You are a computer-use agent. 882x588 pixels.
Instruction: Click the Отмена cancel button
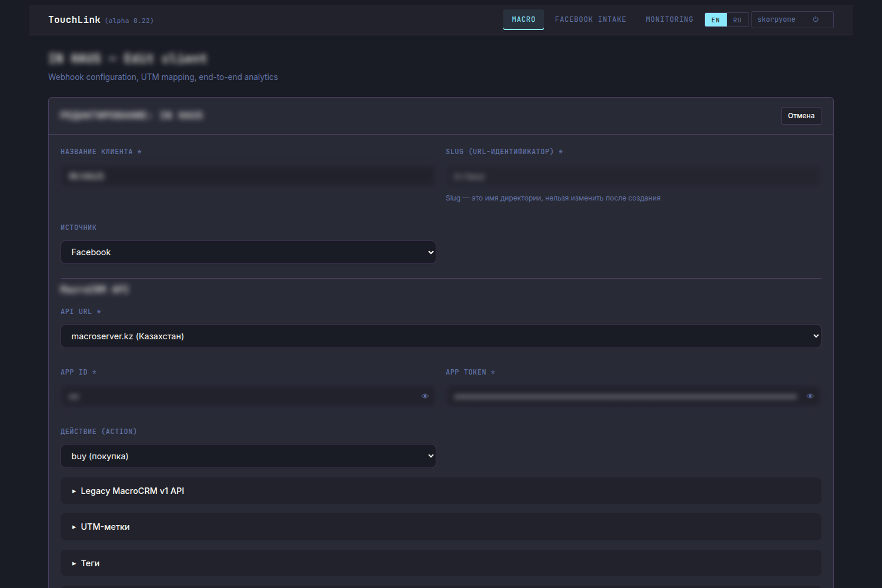[x=801, y=116]
